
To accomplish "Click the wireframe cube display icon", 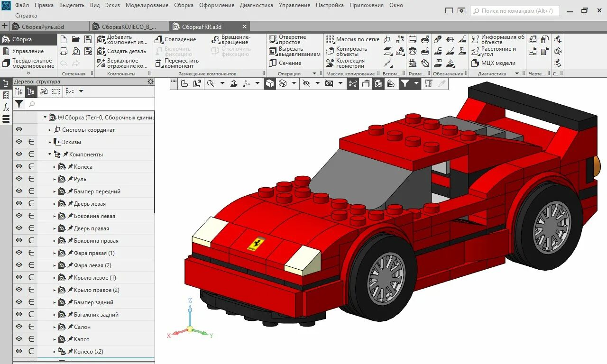I will 283,83.
